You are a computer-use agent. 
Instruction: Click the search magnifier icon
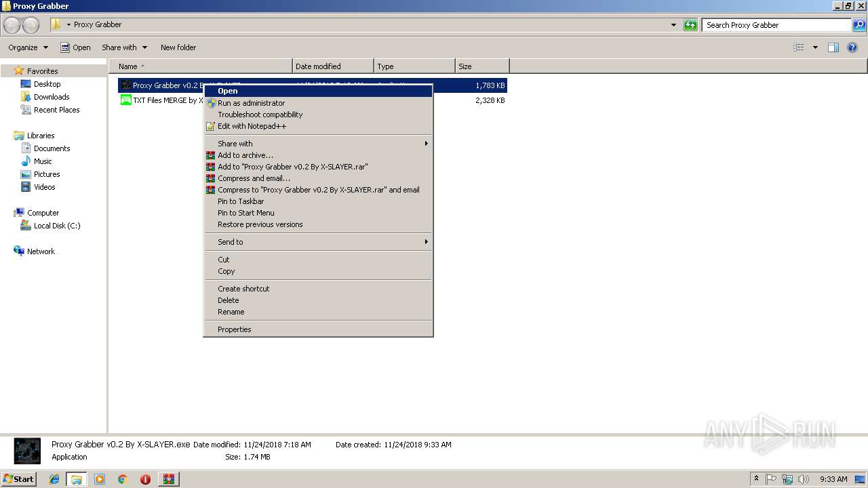tap(859, 25)
